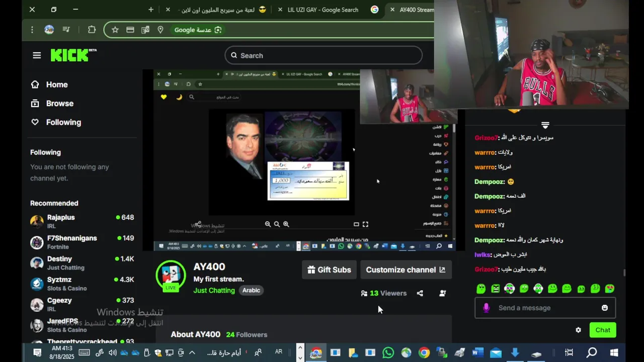Click the Google Lens button

coord(198,30)
